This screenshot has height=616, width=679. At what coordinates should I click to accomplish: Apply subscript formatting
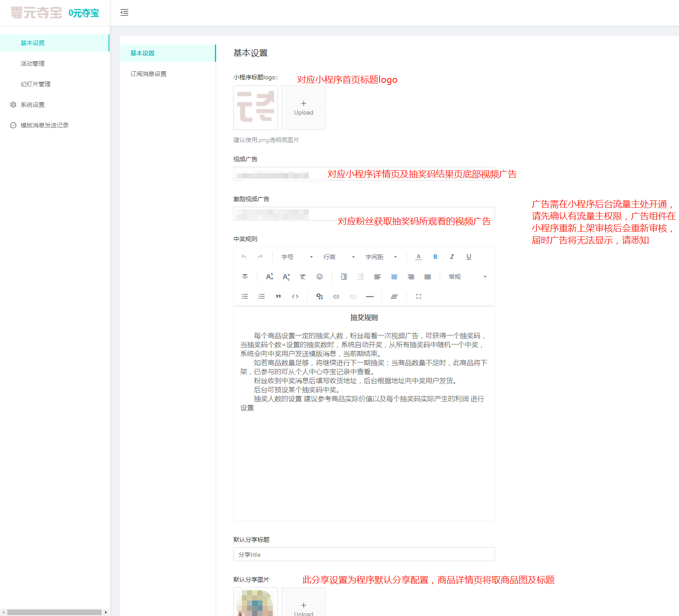click(286, 277)
